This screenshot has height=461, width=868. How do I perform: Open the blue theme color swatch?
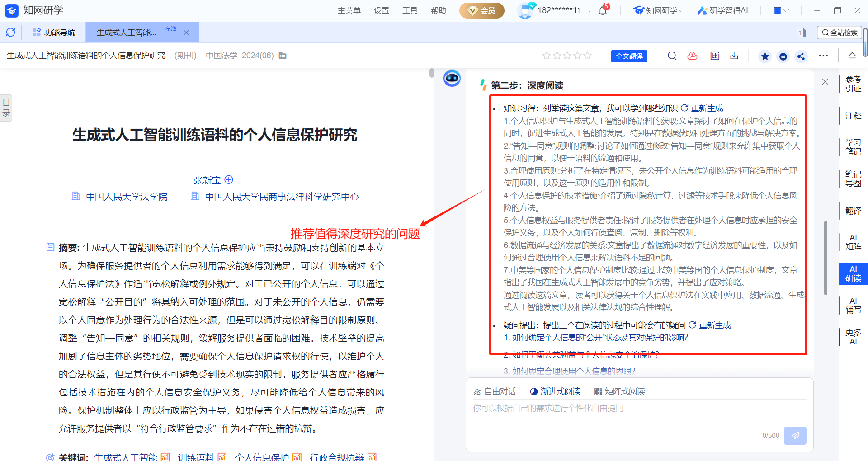tap(778, 11)
